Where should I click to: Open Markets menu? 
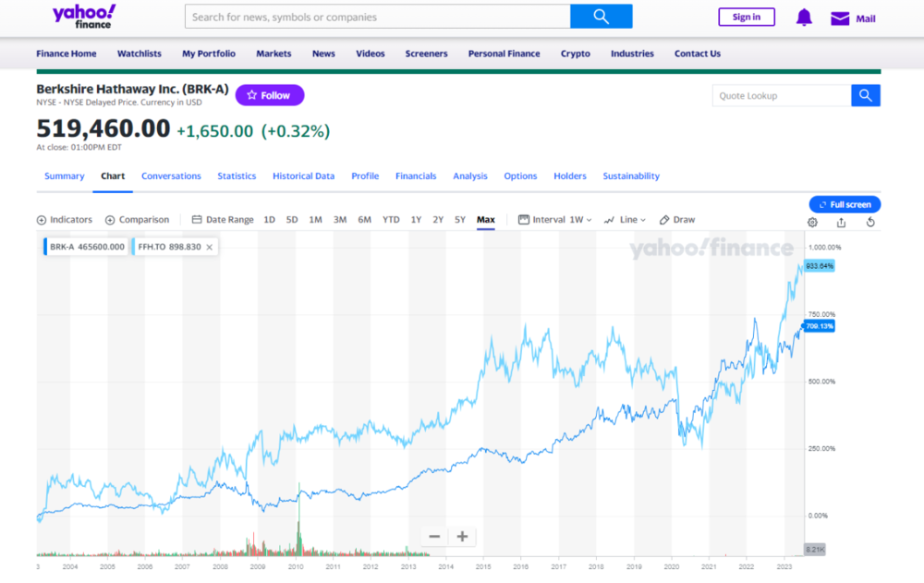[x=274, y=53]
